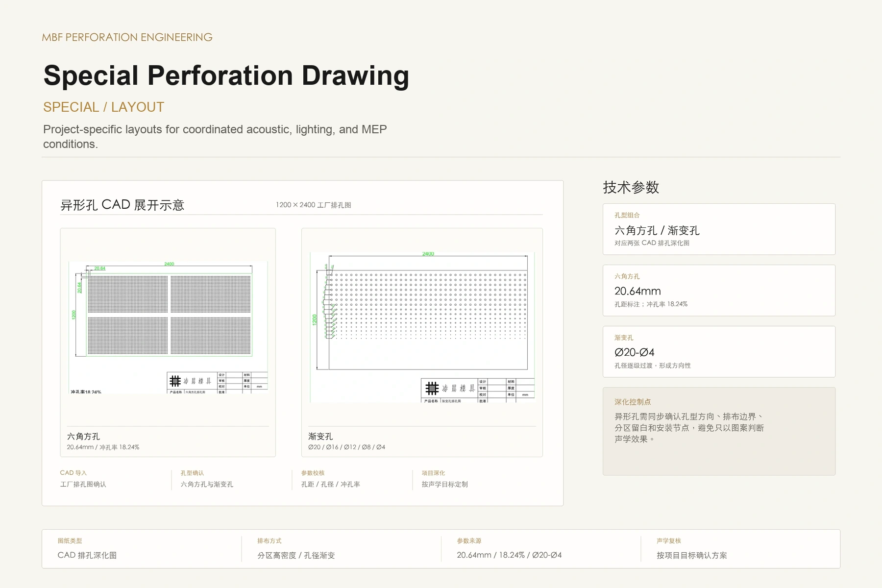The image size is (882, 588).
Task: Click '孔径逐级过渡，形成方向性' note
Action: pyautogui.click(x=652, y=366)
